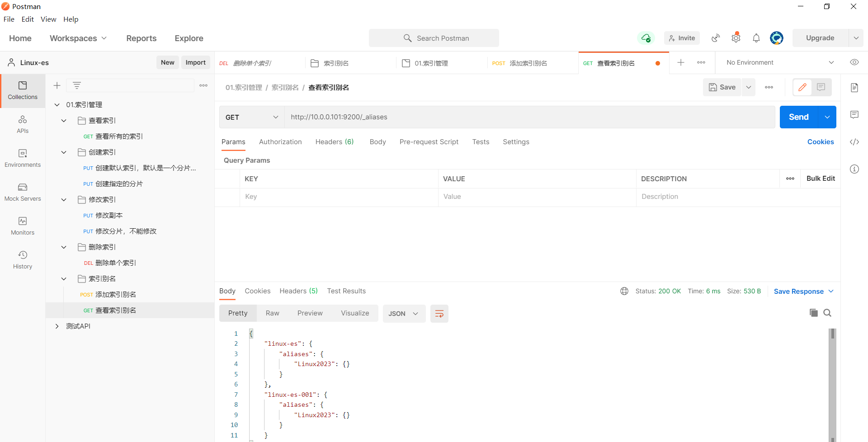Open the APIs sidebar panel

tap(23, 125)
